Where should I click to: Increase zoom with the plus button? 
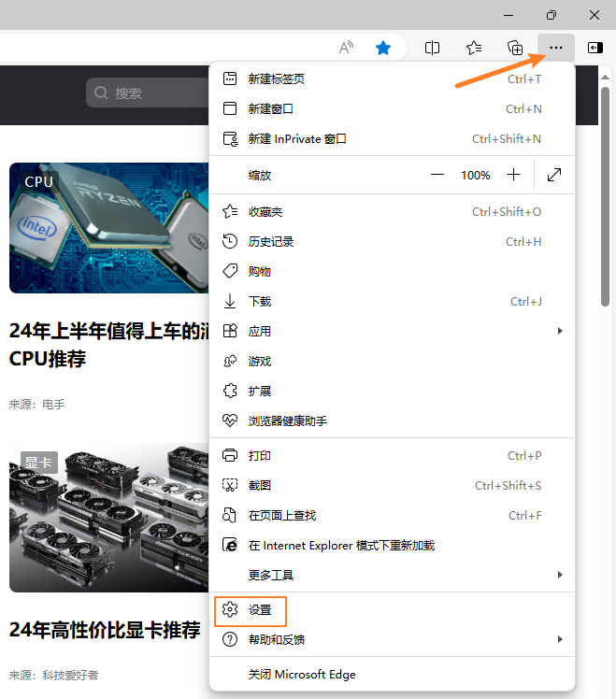coord(513,175)
